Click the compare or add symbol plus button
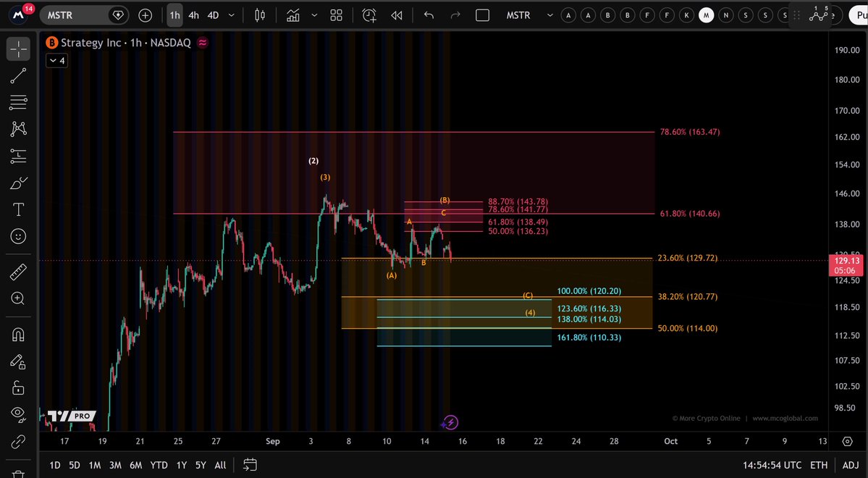Viewport: 868px width, 478px height. coord(145,15)
